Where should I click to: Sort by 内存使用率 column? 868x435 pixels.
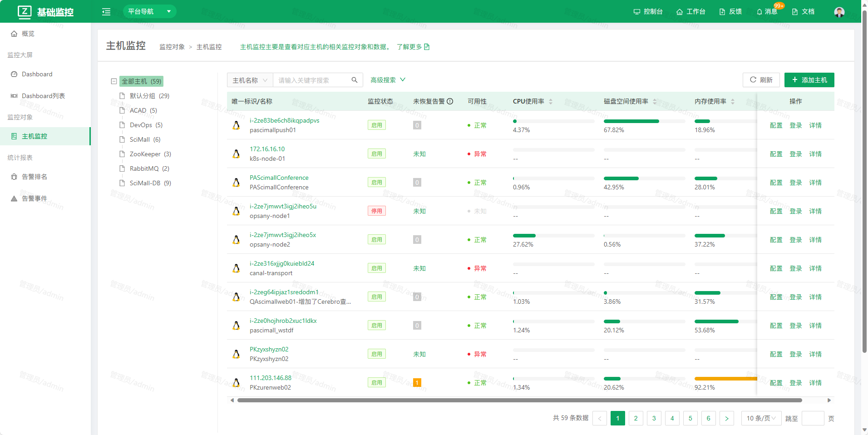733,101
